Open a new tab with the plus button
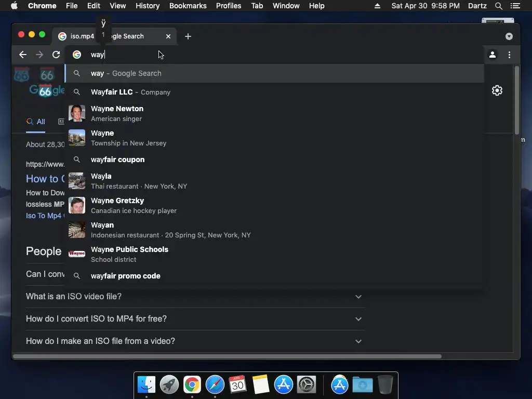The image size is (532, 399). [x=188, y=36]
